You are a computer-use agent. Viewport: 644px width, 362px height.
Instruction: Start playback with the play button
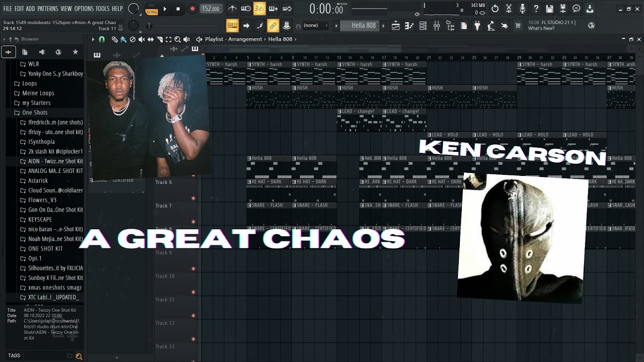click(x=165, y=9)
